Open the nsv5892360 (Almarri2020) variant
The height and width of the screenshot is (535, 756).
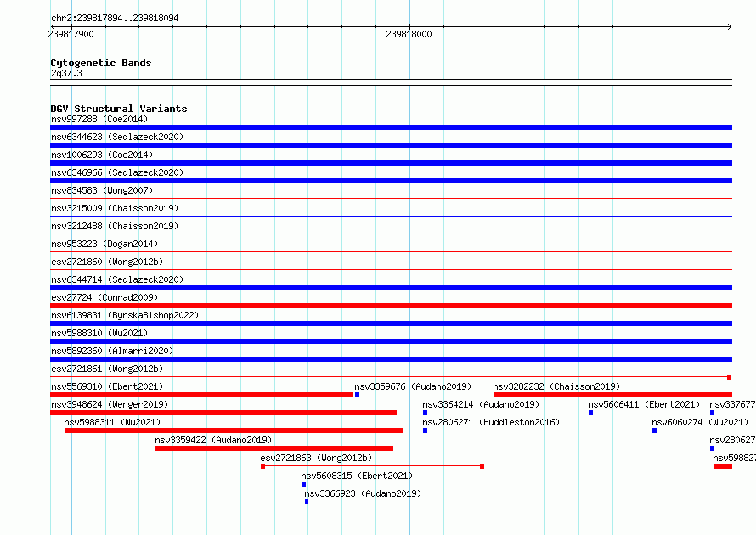point(112,351)
